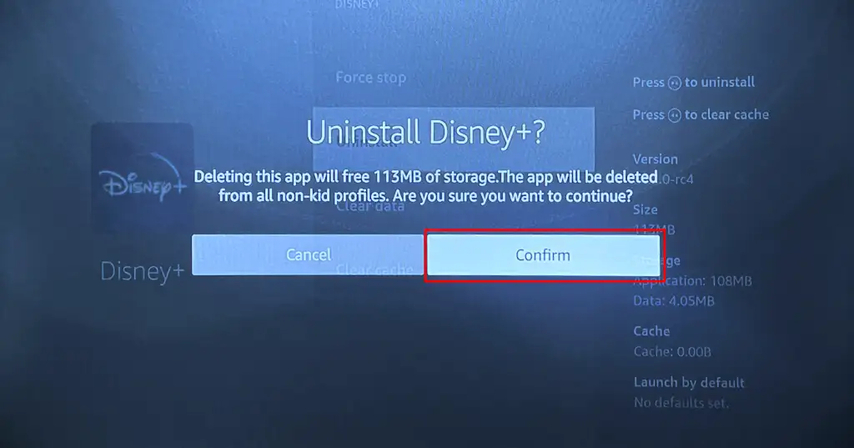Click the 'Press to clear cache' hint
This screenshot has width=854, height=448.
(700, 115)
